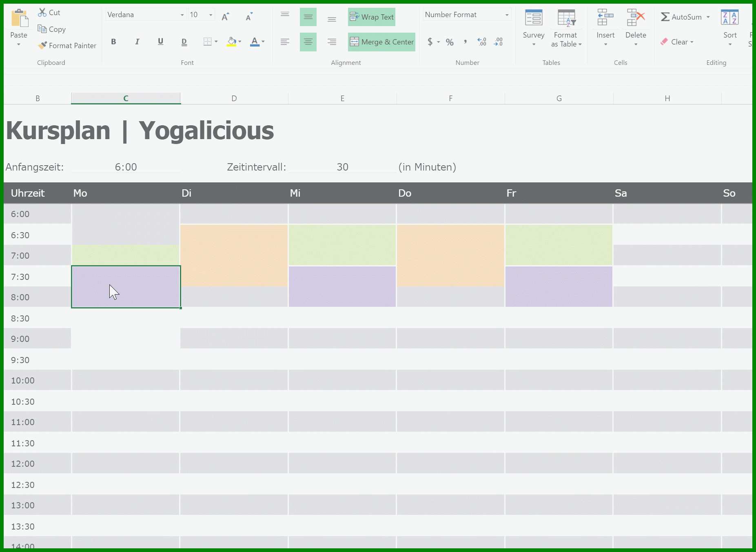Image resolution: width=756 pixels, height=552 pixels.
Task: Edit the Zeitintervall value 30
Action: coord(342,167)
